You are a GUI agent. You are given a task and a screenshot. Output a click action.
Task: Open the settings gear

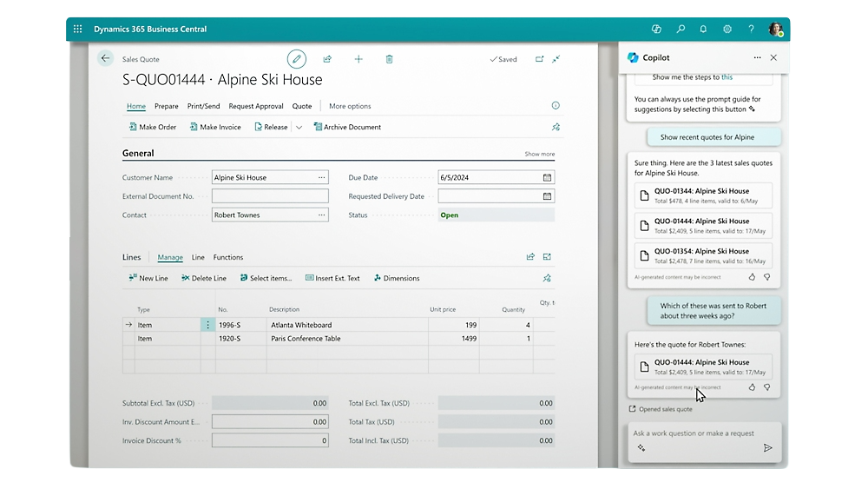coord(727,29)
